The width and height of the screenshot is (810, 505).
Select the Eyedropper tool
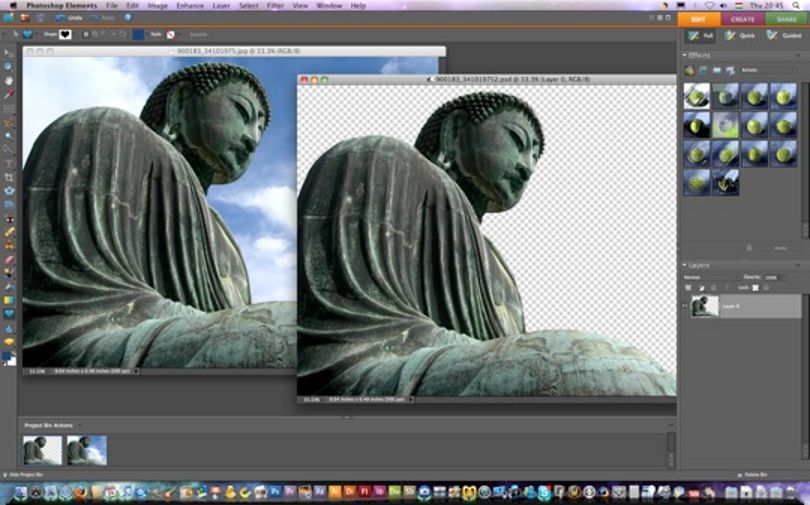coord(9,94)
